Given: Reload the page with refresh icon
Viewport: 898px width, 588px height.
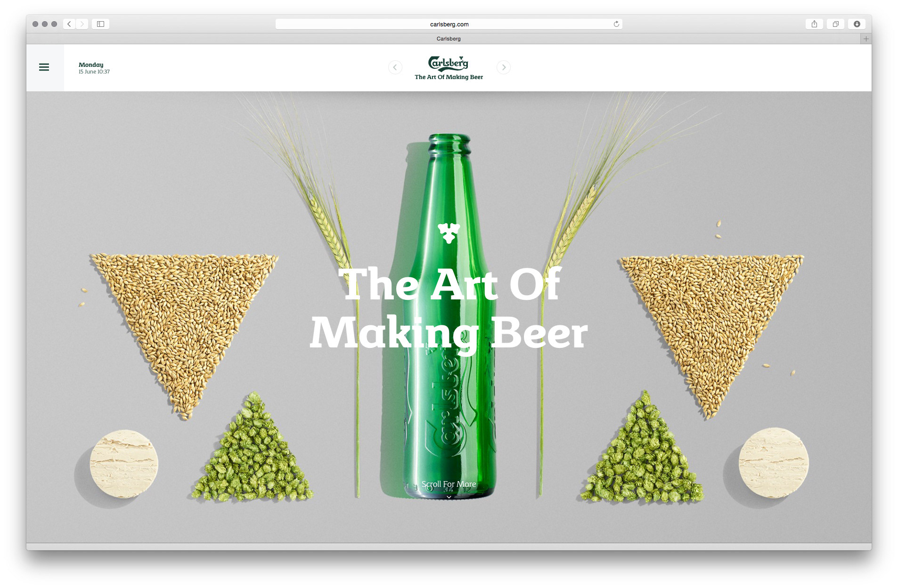Looking at the screenshot, I should (x=616, y=24).
